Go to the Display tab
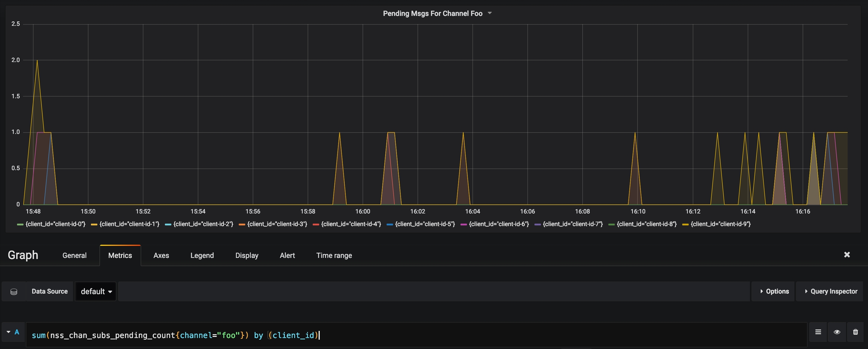The width and height of the screenshot is (868, 349). [247, 256]
